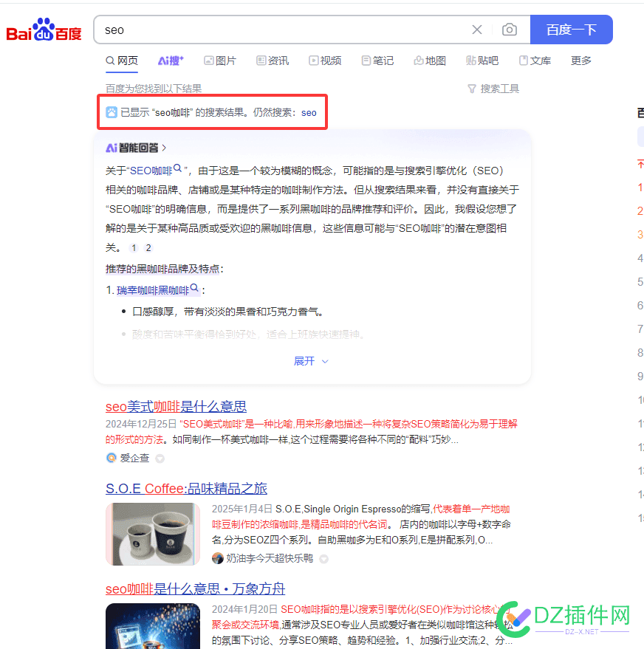Open 'seo咖啡是什么意思・万象方舟' result
644x649 pixels.
click(x=196, y=588)
